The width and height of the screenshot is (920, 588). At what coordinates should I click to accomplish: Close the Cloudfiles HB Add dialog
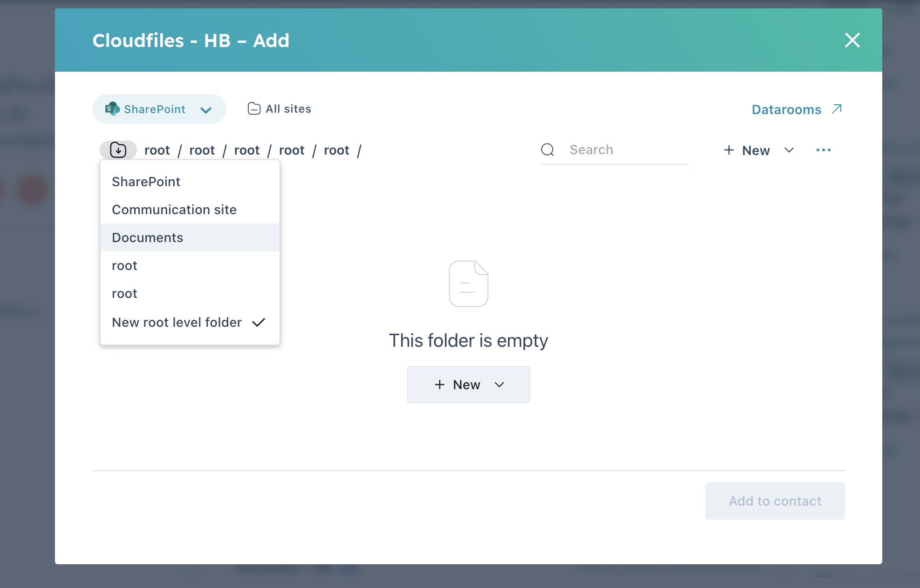(x=852, y=41)
